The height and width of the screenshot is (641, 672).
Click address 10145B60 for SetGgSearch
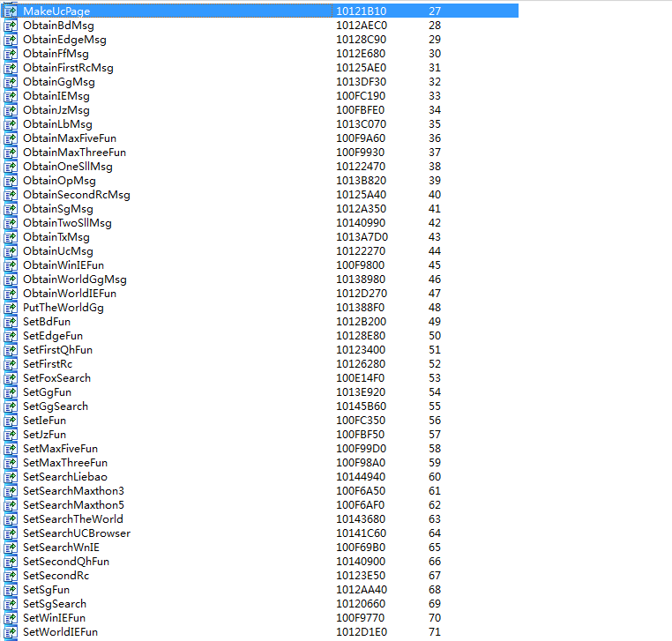(361, 406)
